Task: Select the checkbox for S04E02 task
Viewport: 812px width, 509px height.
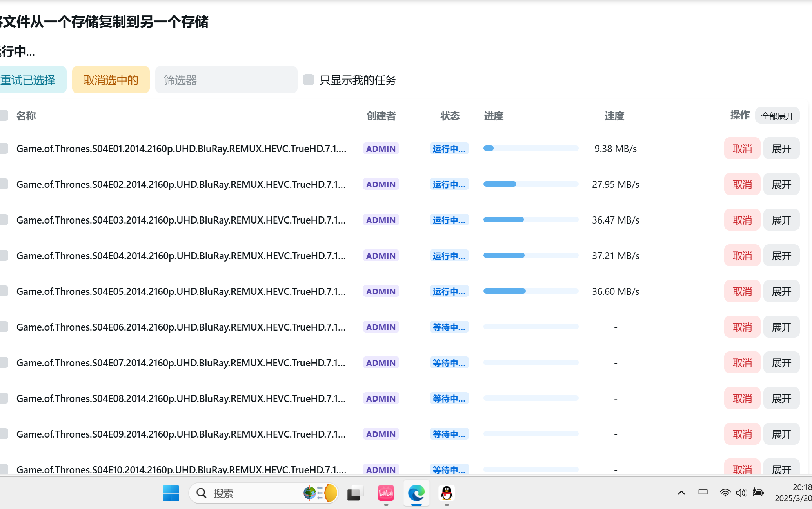Action: (x=4, y=184)
